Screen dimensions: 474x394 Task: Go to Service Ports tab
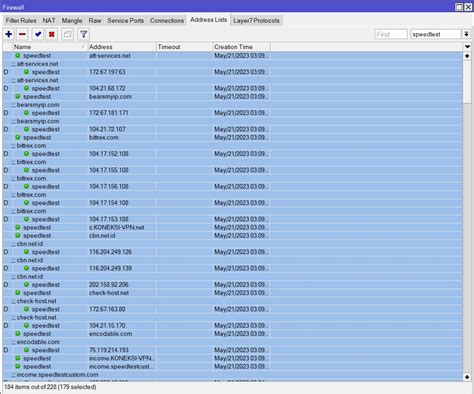coord(126,21)
